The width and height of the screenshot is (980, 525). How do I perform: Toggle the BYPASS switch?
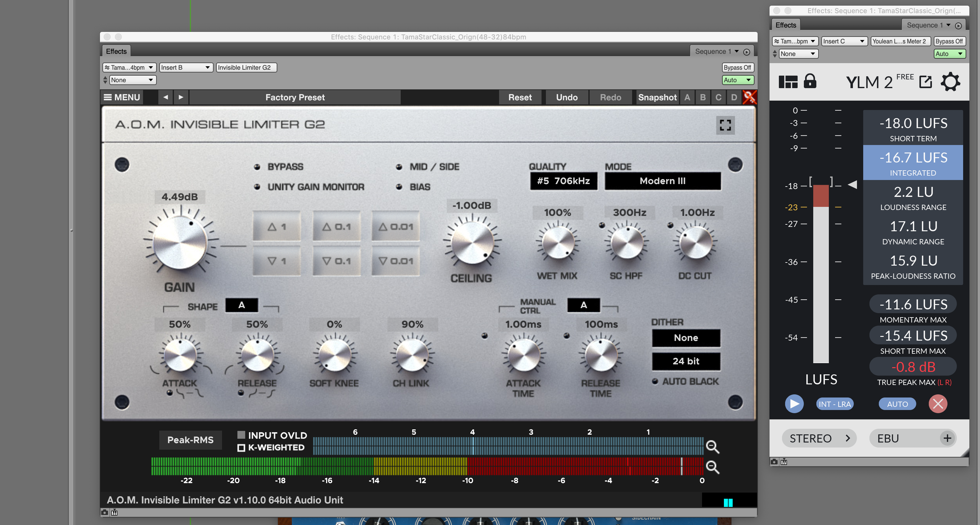pyautogui.click(x=257, y=167)
